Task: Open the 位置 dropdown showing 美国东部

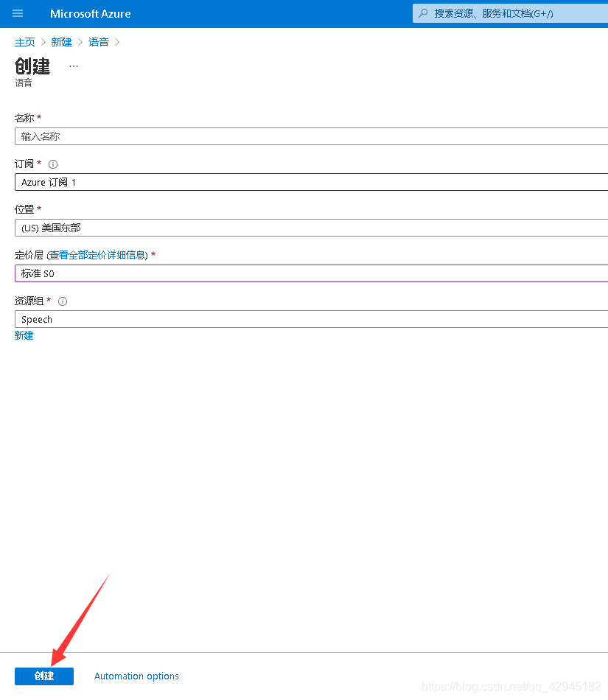Action: pos(311,228)
